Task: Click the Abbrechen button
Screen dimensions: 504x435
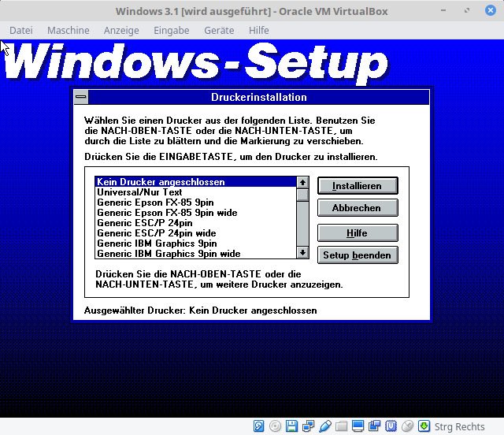Action: point(358,207)
